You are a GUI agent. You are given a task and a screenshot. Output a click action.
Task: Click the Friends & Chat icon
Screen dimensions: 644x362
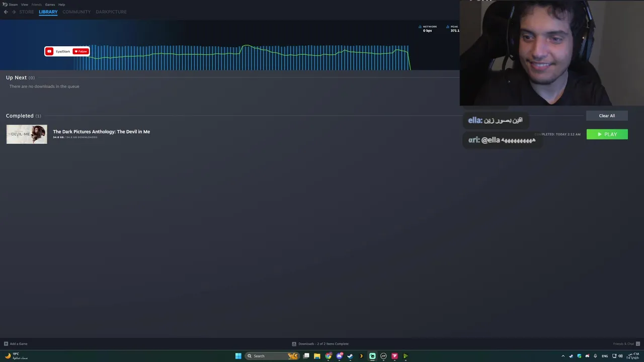[638, 344]
